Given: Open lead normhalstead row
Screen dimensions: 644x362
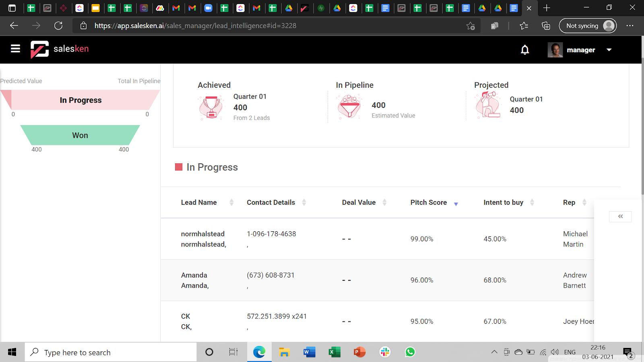Looking at the screenshot, I should (377, 239).
